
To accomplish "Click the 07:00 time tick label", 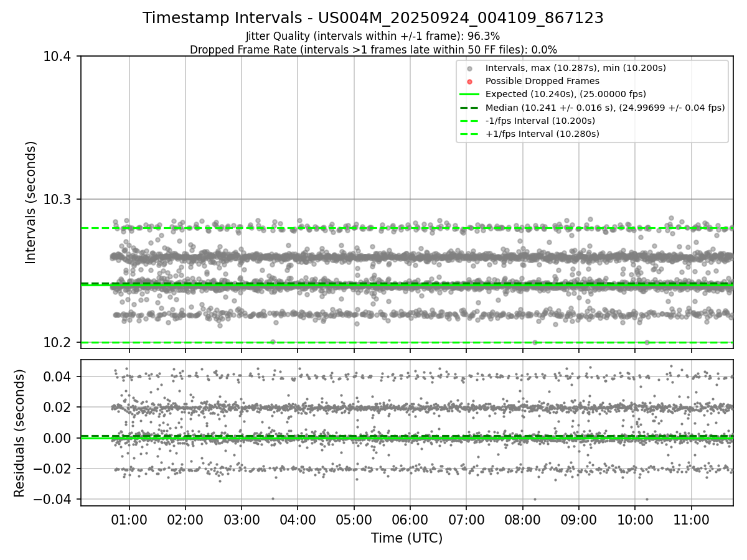I will pos(466,519).
